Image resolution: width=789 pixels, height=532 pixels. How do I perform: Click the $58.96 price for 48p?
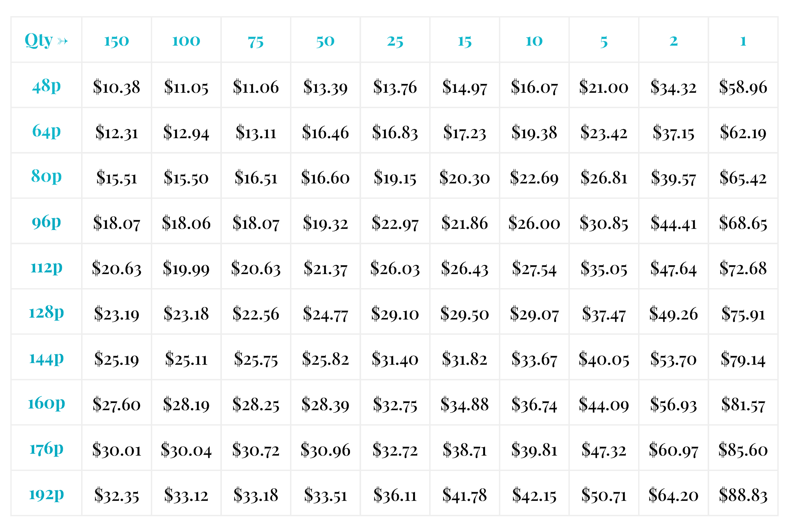coord(743,87)
